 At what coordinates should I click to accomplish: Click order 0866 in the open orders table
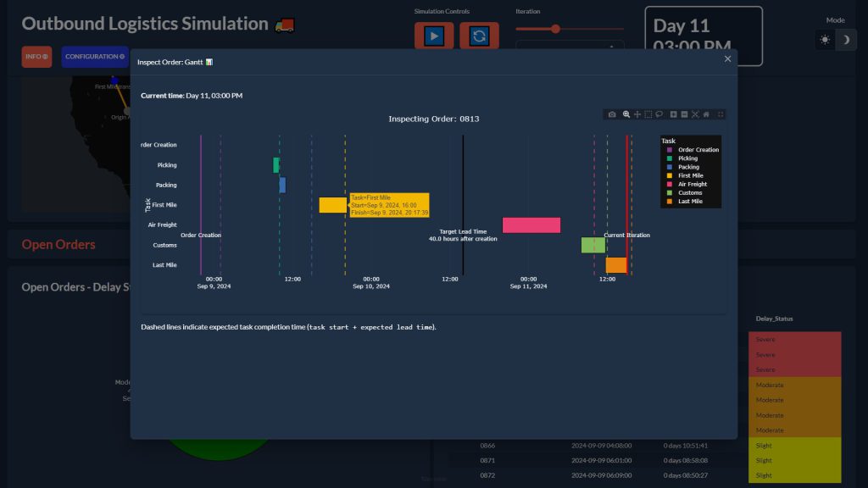tap(487, 446)
